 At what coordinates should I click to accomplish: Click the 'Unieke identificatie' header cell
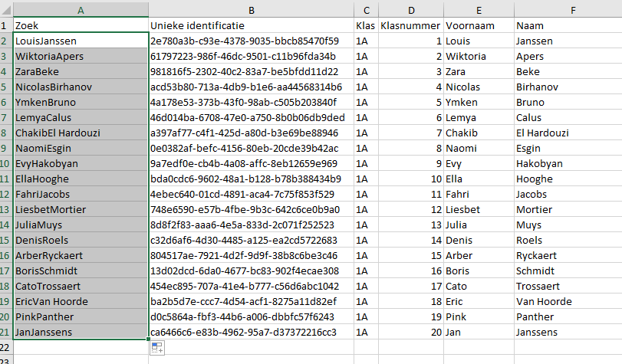tap(251, 25)
